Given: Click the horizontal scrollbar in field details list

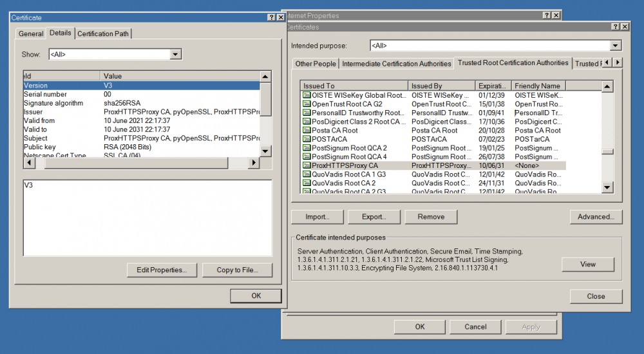Looking at the screenshot, I should tap(142, 163).
